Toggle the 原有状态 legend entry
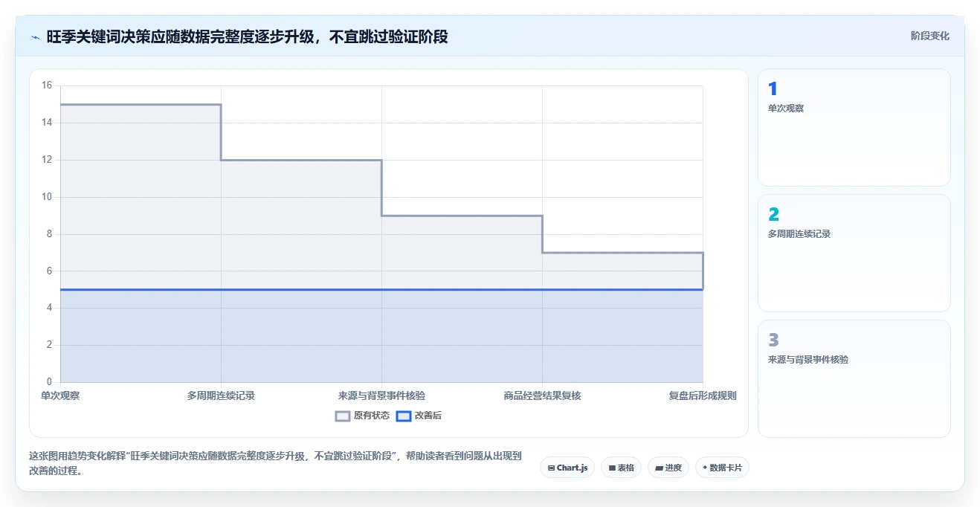Viewport: 980px width, 507px height. pyautogui.click(x=362, y=416)
